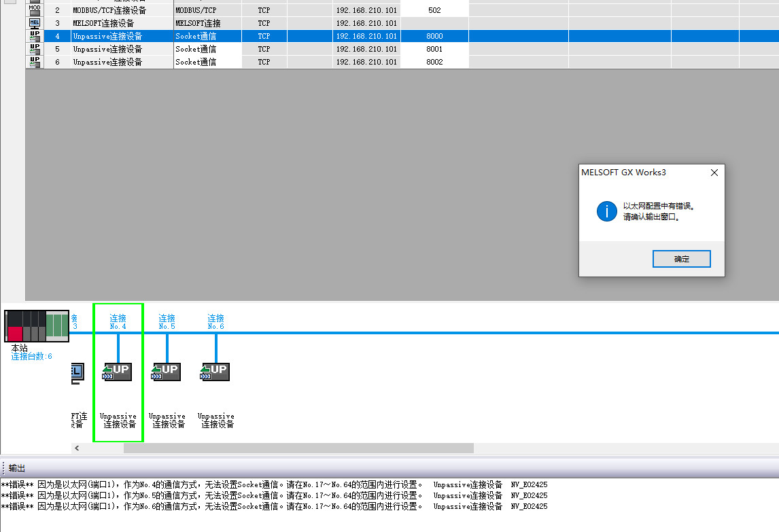Viewport: 779px width, 532px height.
Task: Select the error line about No.6
Action: coord(272,506)
